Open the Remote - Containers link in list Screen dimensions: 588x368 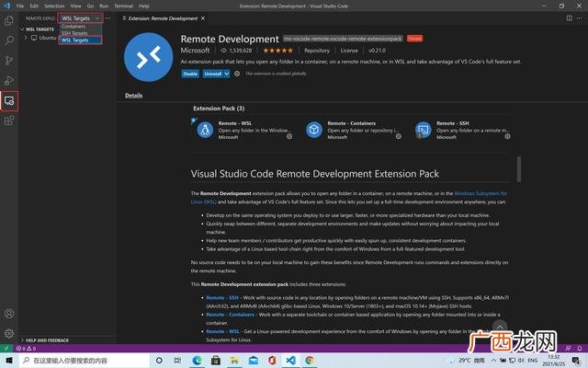[230, 315]
